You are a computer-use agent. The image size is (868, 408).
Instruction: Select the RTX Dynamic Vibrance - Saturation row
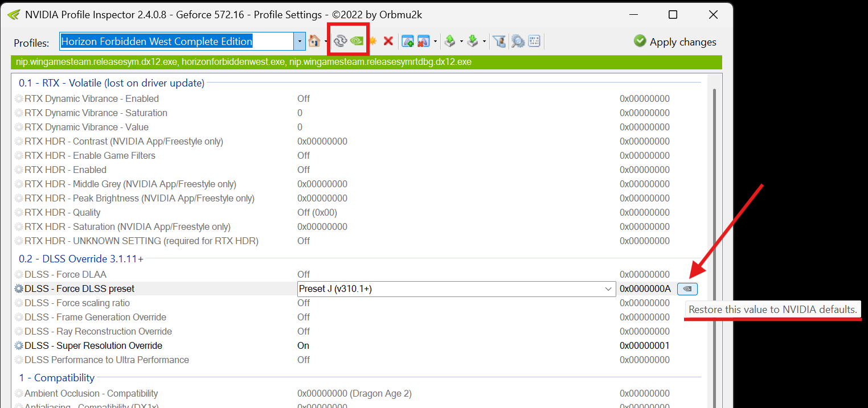click(358, 113)
